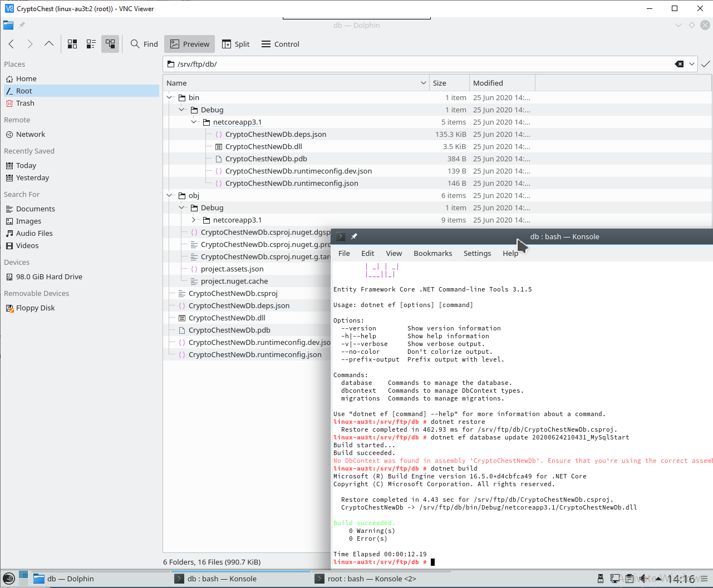
Task: Click Konsole window menu icon
Action: pyautogui.click(x=341, y=236)
